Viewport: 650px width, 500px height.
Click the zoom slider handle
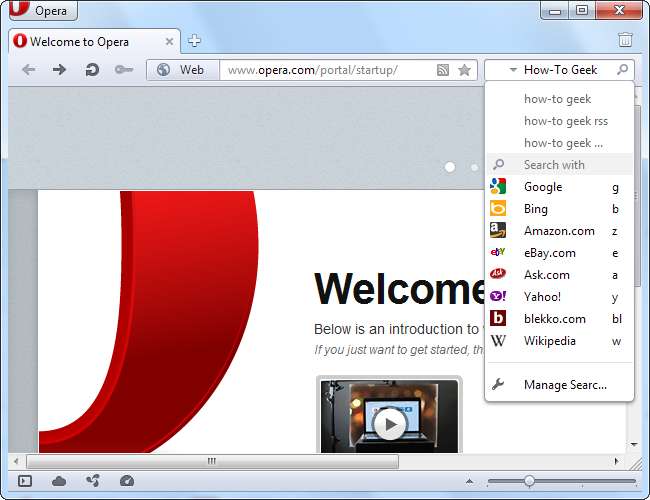pos(529,481)
